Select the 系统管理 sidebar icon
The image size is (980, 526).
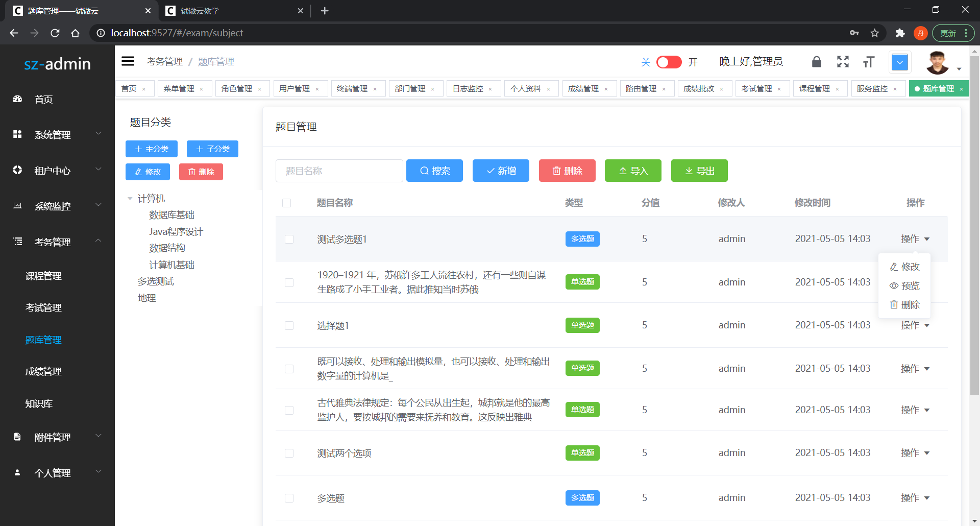17,134
